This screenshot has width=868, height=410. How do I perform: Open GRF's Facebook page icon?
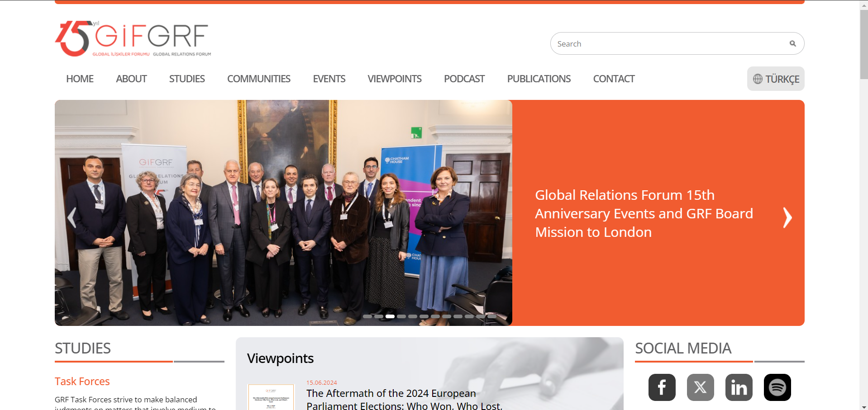tap(662, 387)
